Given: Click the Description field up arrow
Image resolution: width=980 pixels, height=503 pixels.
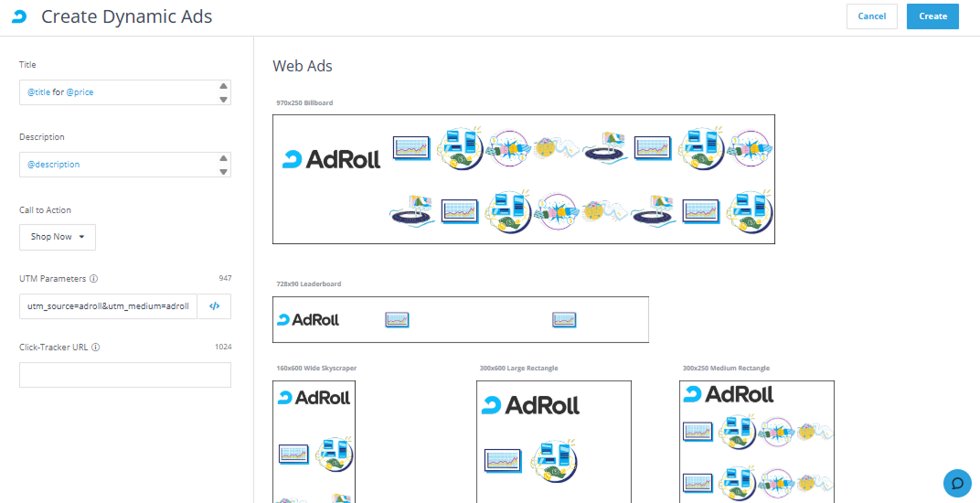Looking at the screenshot, I should [x=223, y=158].
